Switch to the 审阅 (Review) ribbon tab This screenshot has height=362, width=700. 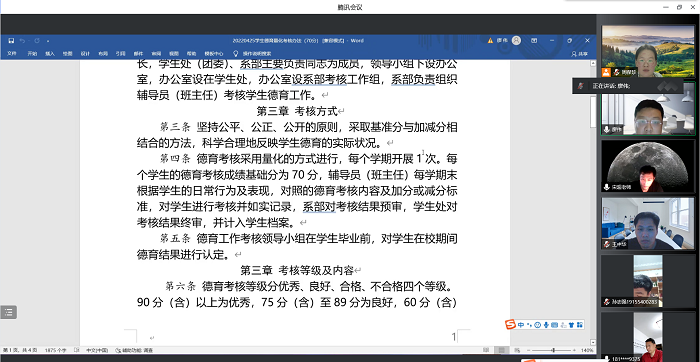coord(156,54)
